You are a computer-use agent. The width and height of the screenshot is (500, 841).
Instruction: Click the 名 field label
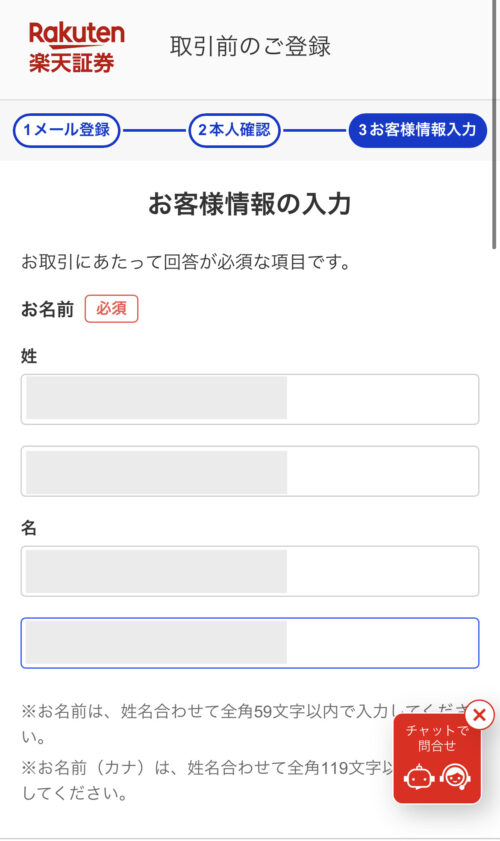(29, 528)
